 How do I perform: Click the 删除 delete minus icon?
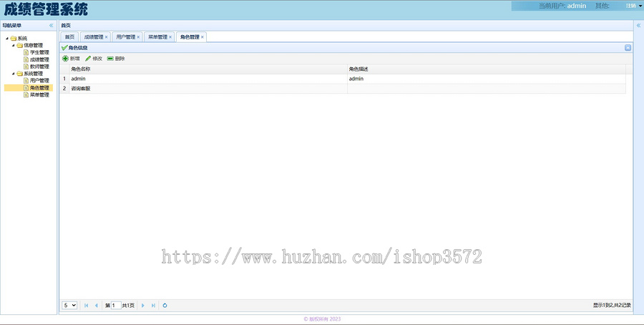pyautogui.click(x=110, y=59)
